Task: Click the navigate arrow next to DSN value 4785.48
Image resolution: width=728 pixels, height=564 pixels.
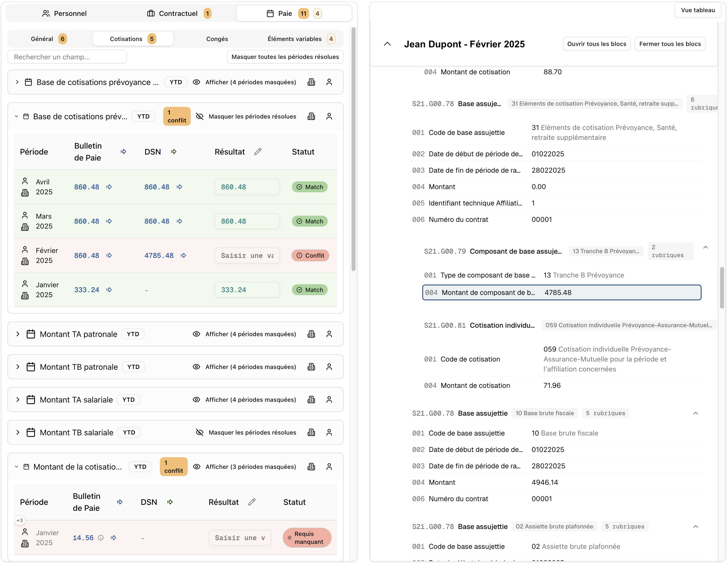Action: point(183,255)
